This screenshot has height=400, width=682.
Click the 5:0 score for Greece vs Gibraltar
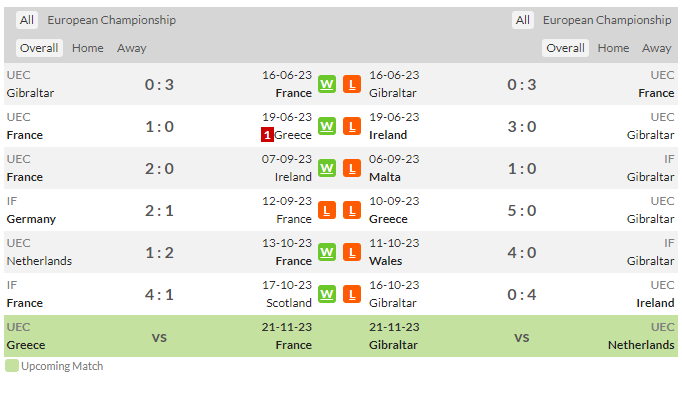pos(522,211)
